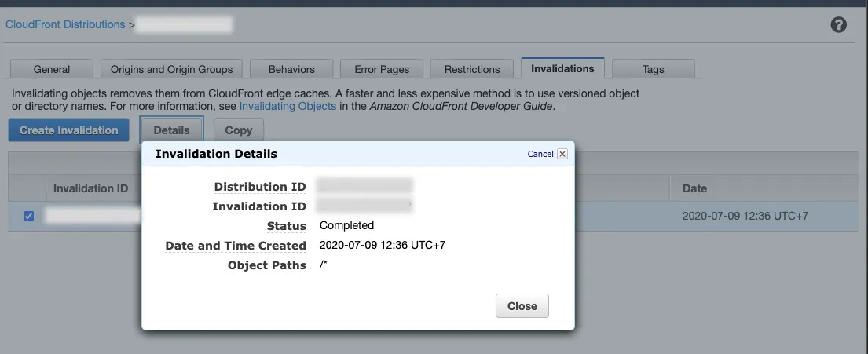The width and height of the screenshot is (868, 354).
Task: Click the Details button
Action: click(171, 130)
